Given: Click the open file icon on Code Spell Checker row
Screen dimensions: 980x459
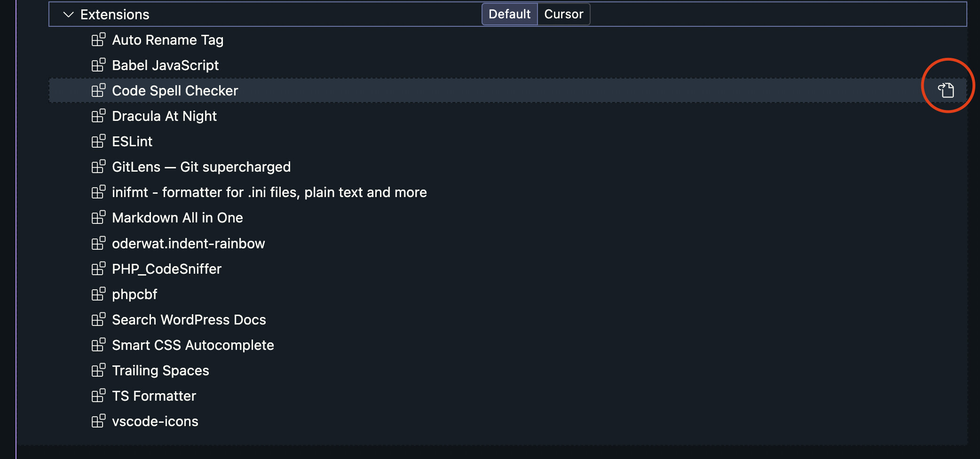Looking at the screenshot, I should tap(946, 90).
